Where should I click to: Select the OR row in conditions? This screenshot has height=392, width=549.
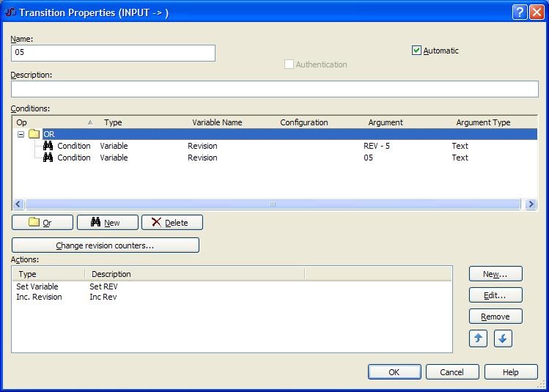(x=290, y=134)
